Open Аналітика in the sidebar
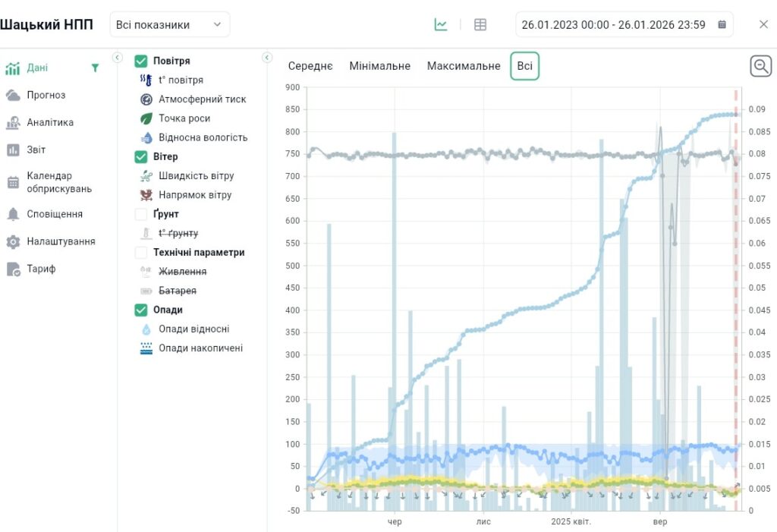 [50, 122]
